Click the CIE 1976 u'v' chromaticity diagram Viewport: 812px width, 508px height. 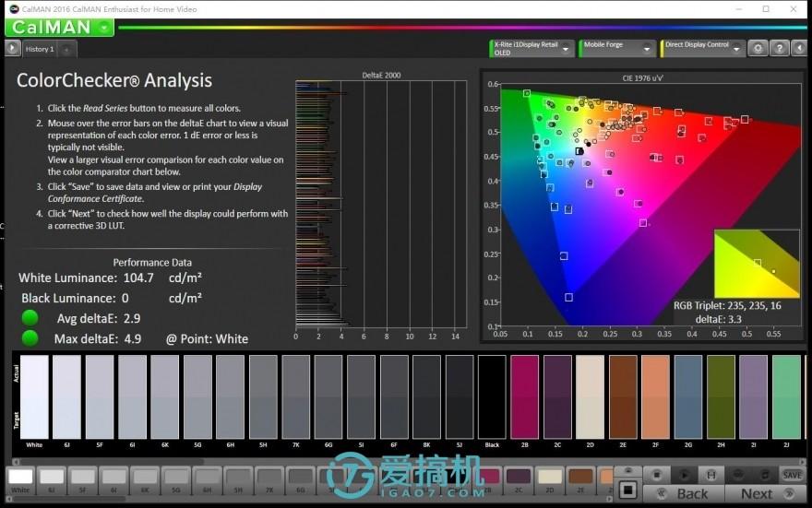tap(650, 205)
